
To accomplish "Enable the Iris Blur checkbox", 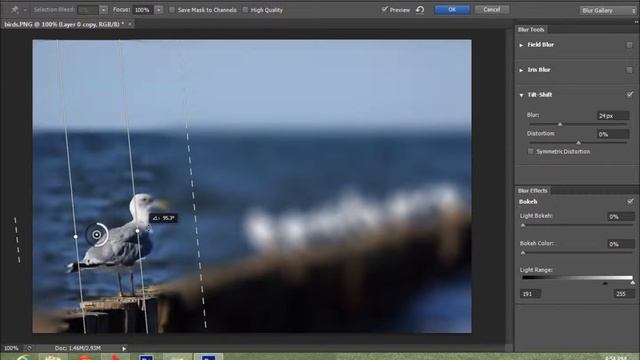I will point(629,70).
